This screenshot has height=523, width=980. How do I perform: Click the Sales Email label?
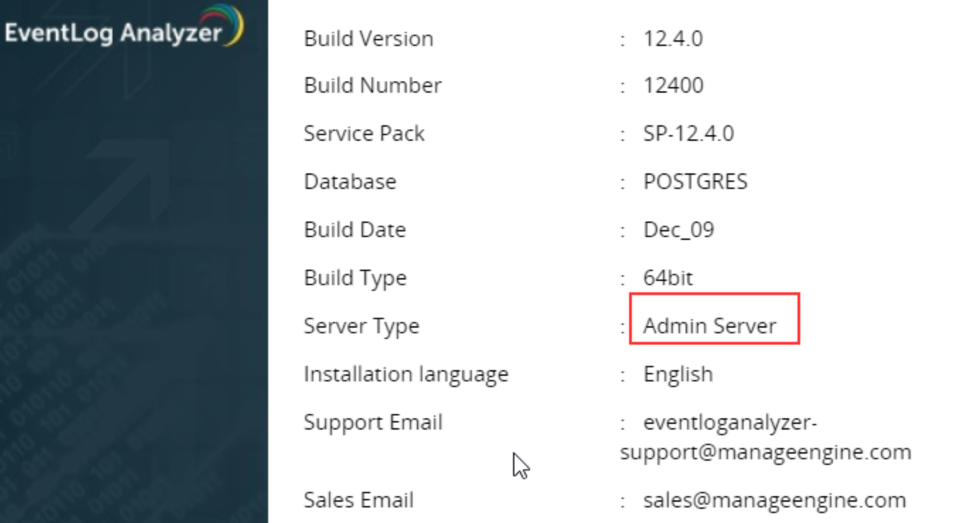tap(359, 500)
